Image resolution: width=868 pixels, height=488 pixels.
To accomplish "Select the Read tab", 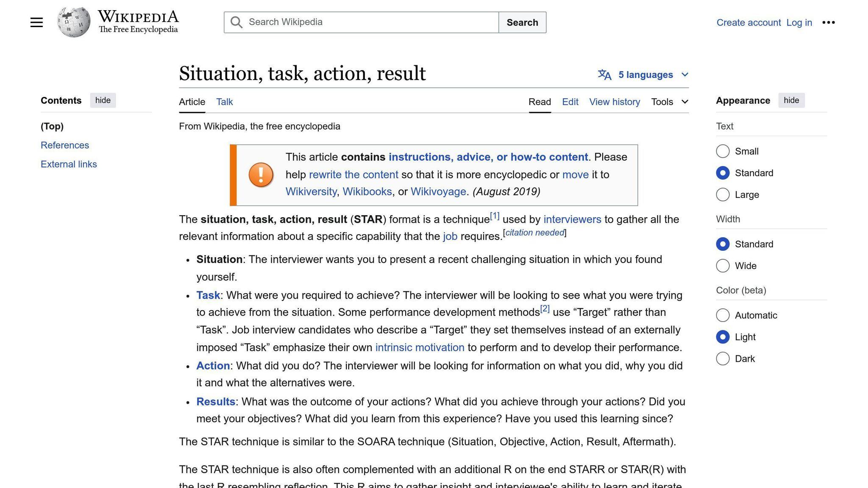I will 540,102.
